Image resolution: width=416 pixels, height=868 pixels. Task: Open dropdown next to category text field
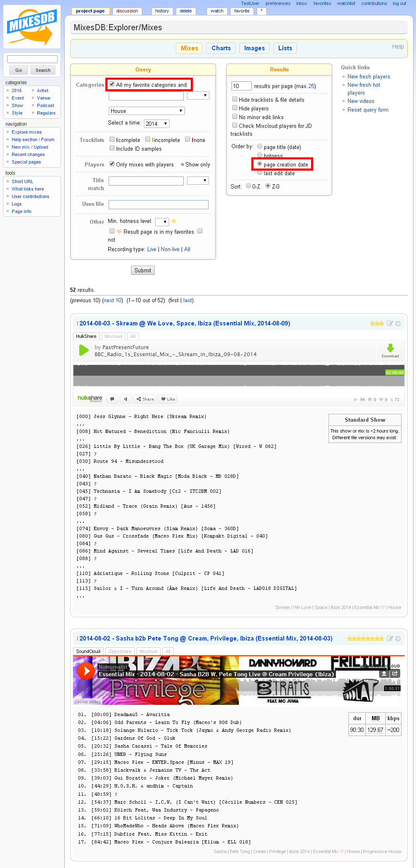tap(198, 95)
